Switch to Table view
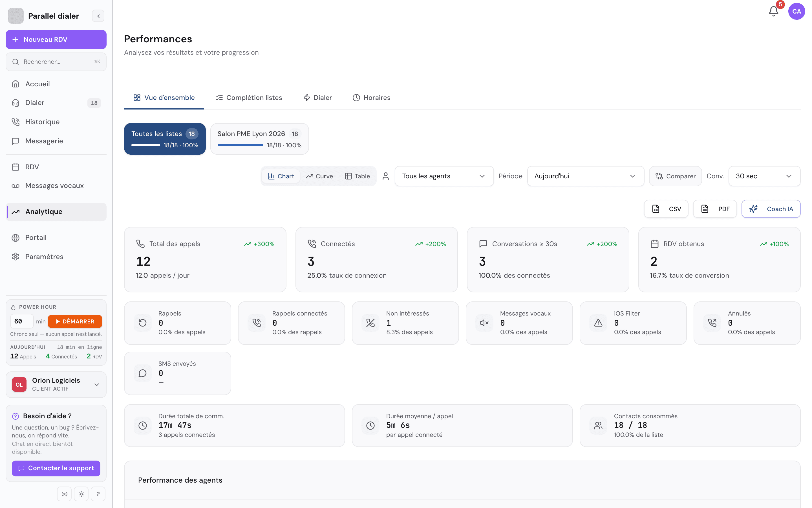The width and height of the screenshot is (812, 508). (357, 176)
